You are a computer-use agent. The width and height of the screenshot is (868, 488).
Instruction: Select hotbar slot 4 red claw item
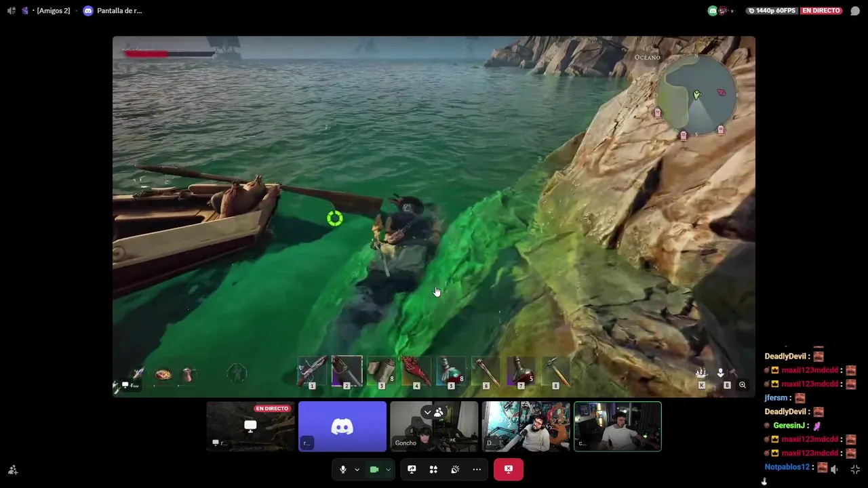click(416, 371)
